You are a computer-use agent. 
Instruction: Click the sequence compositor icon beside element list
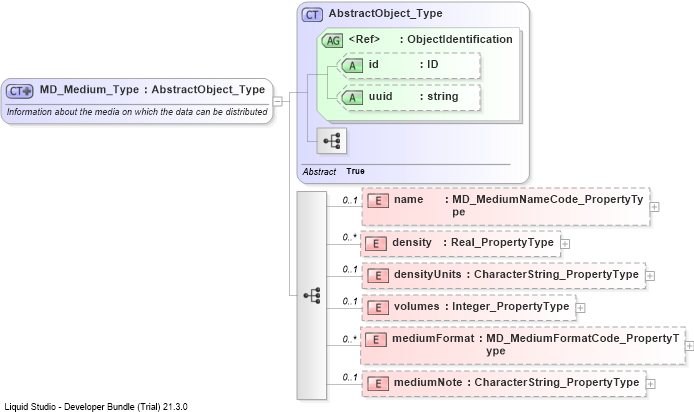pyautogui.click(x=312, y=296)
